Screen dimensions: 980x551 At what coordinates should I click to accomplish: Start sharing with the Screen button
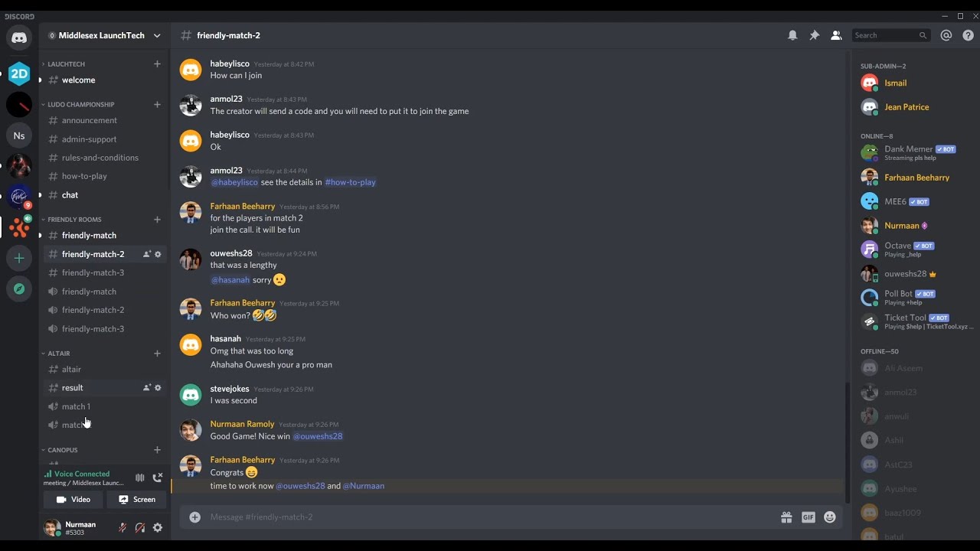pyautogui.click(x=137, y=500)
